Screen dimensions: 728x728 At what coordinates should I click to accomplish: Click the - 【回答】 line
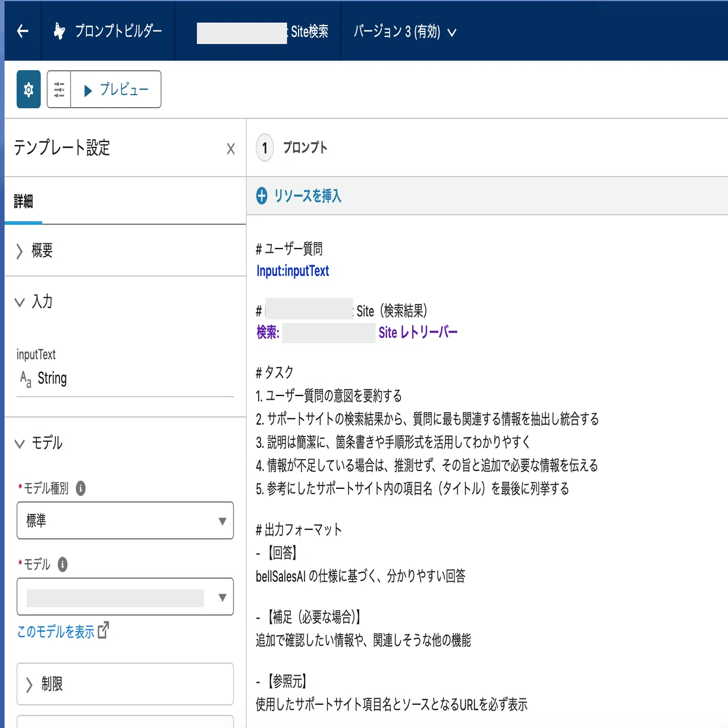click(x=277, y=553)
